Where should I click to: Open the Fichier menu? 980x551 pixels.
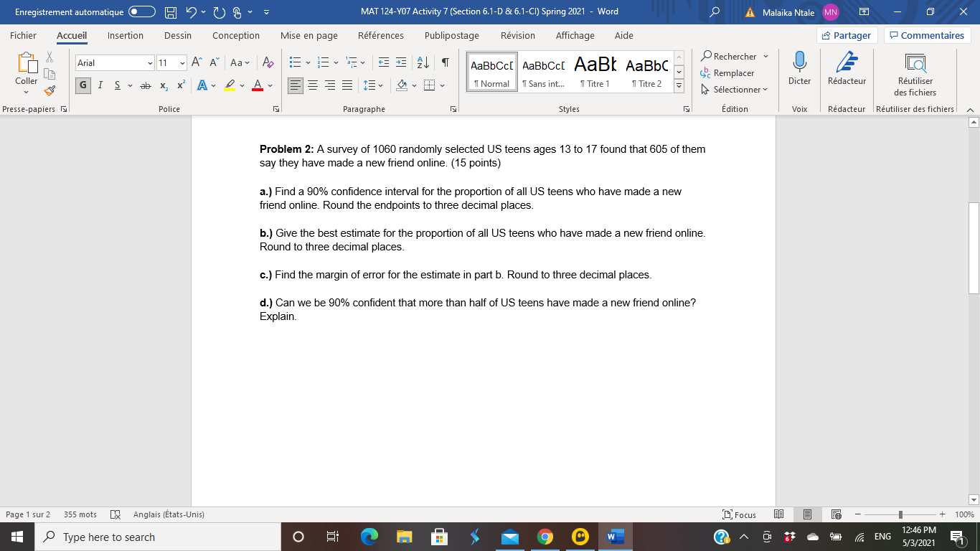click(x=24, y=35)
